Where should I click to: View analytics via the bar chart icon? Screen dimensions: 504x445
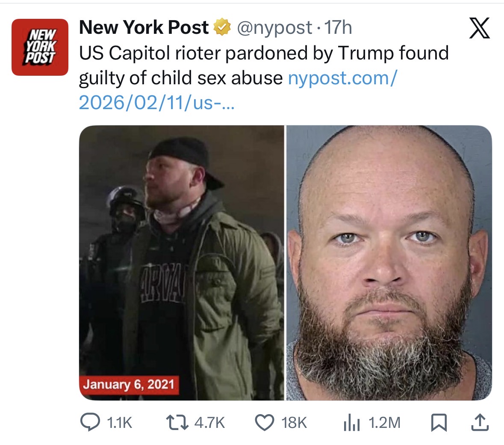pyautogui.click(x=351, y=422)
